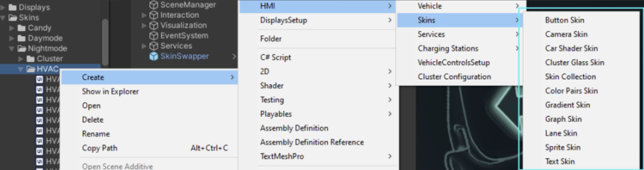Collapse the Nightmode folder tree arrow
Viewport: 644px width, 170px height.
click(x=12, y=49)
